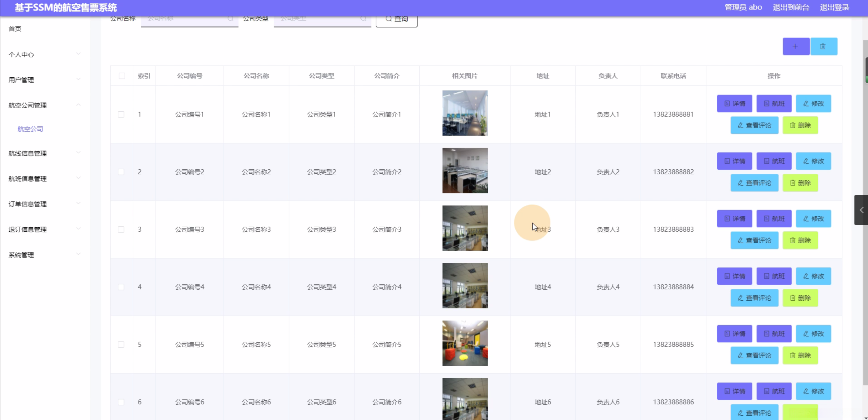868x420 pixels.
Task: Check the checkbox for row 5
Action: coord(121,345)
